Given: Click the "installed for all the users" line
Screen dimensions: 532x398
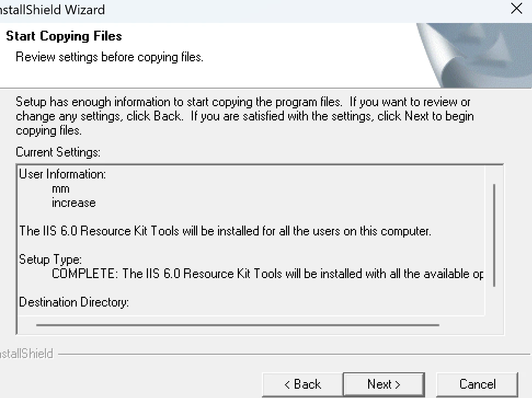Looking at the screenshot, I should (225, 231).
